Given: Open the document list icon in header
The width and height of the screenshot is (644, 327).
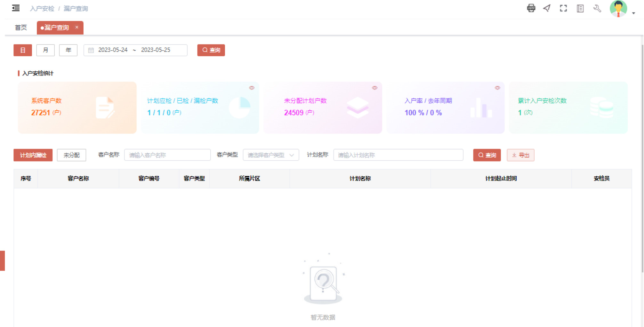Looking at the screenshot, I should click(x=580, y=8).
